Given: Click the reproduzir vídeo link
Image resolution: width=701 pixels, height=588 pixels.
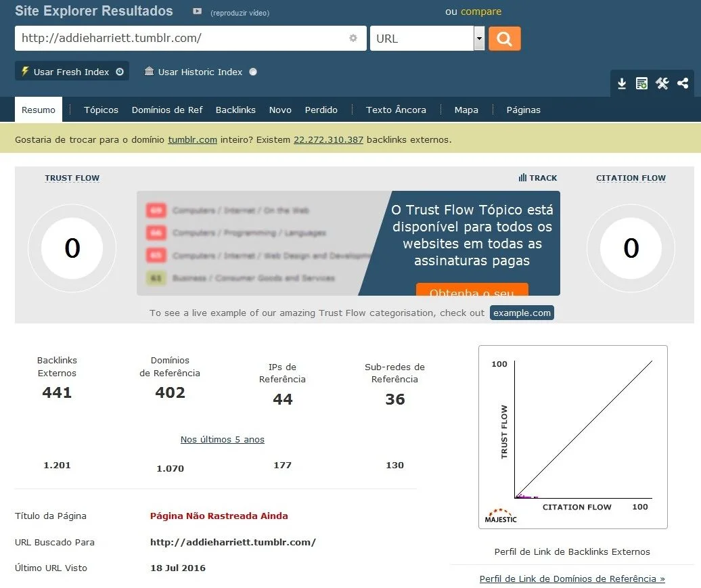Looking at the screenshot, I should 240,13.
